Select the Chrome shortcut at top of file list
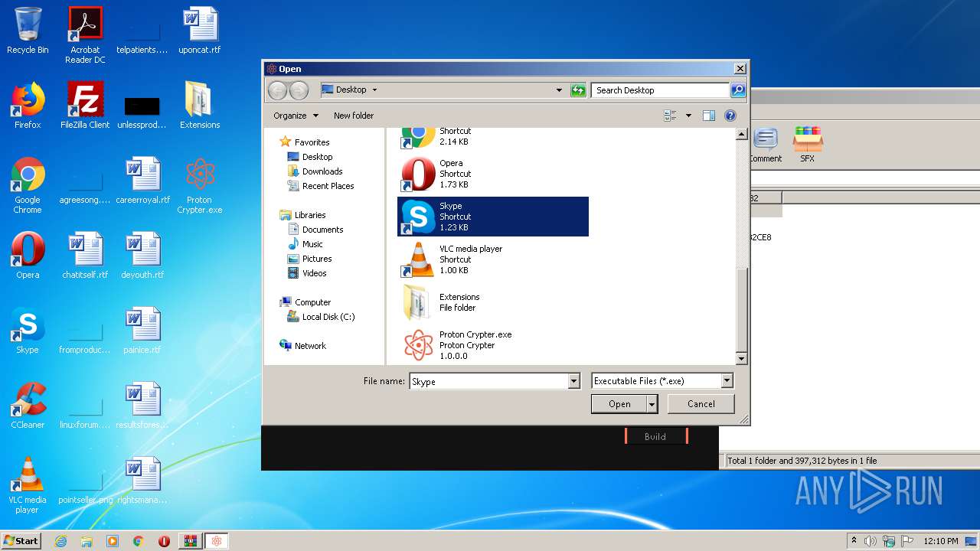This screenshot has height=551, width=980. click(x=493, y=138)
